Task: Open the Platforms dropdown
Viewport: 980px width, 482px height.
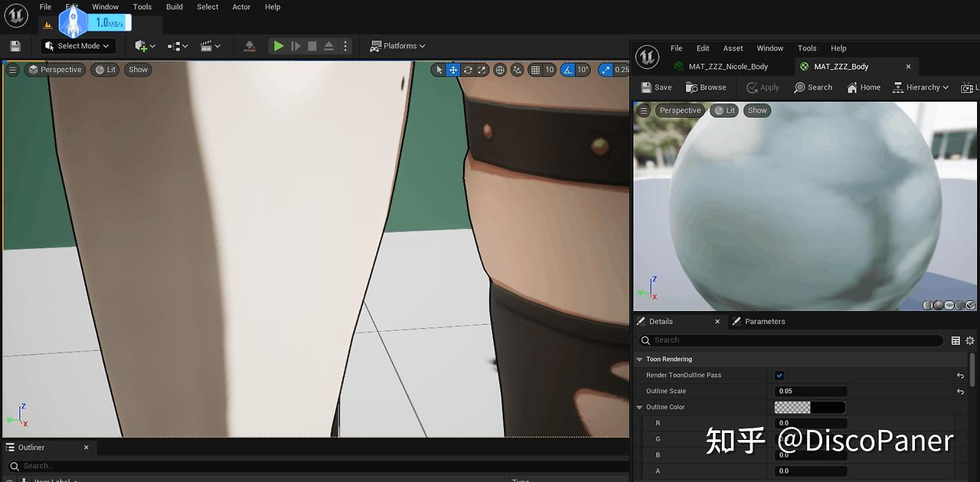Action: [x=397, y=46]
